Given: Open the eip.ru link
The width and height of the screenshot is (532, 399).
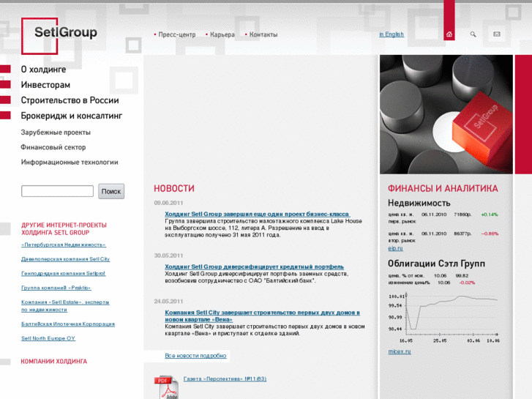Looking at the screenshot, I should point(396,248).
